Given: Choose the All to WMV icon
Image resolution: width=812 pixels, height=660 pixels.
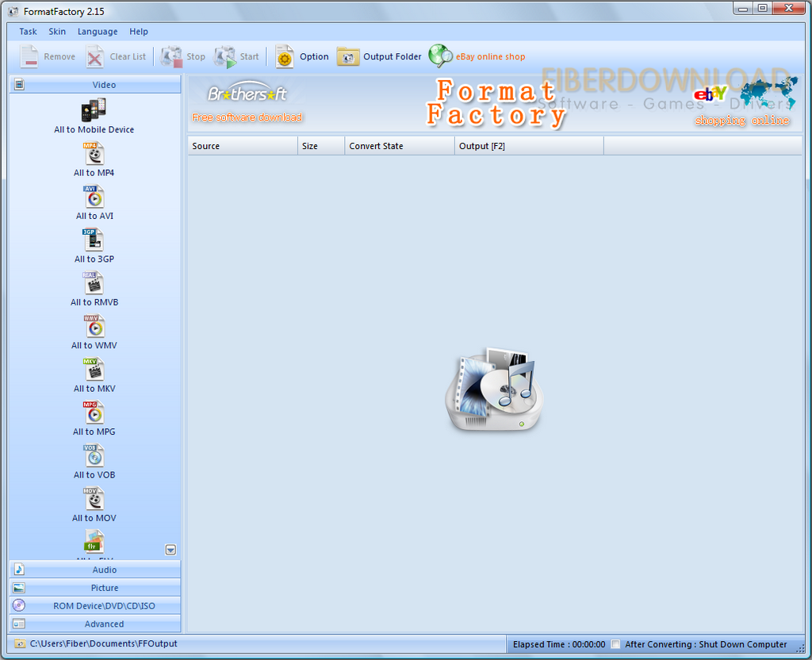Looking at the screenshot, I should click(94, 326).
